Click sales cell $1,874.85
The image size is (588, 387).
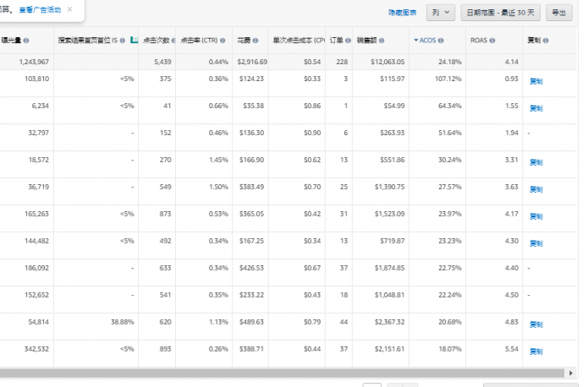(x=390, y=268)
